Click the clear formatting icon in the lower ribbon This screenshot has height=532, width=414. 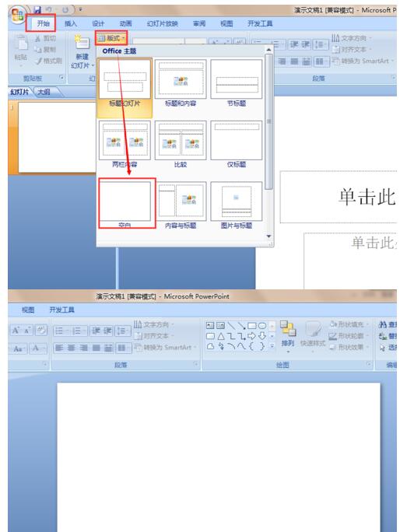pos(41,331)
